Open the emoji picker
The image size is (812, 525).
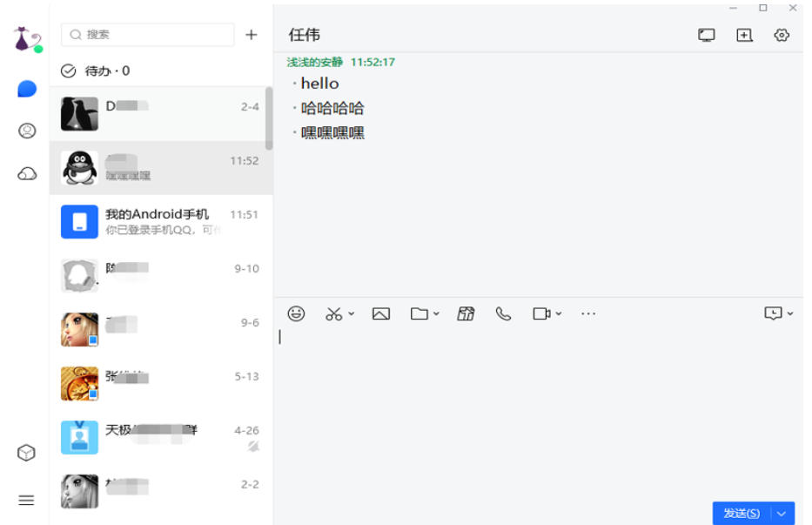[296, 313]
